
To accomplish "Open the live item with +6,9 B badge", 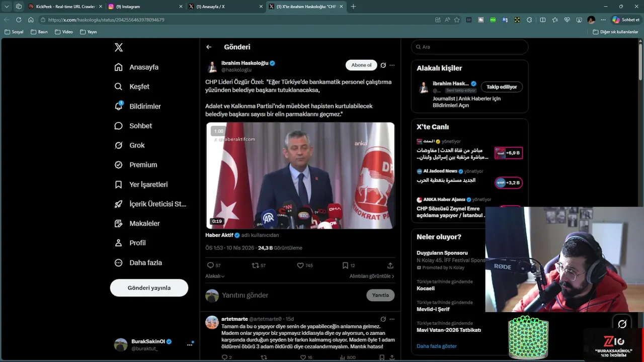I will (469, 150).
